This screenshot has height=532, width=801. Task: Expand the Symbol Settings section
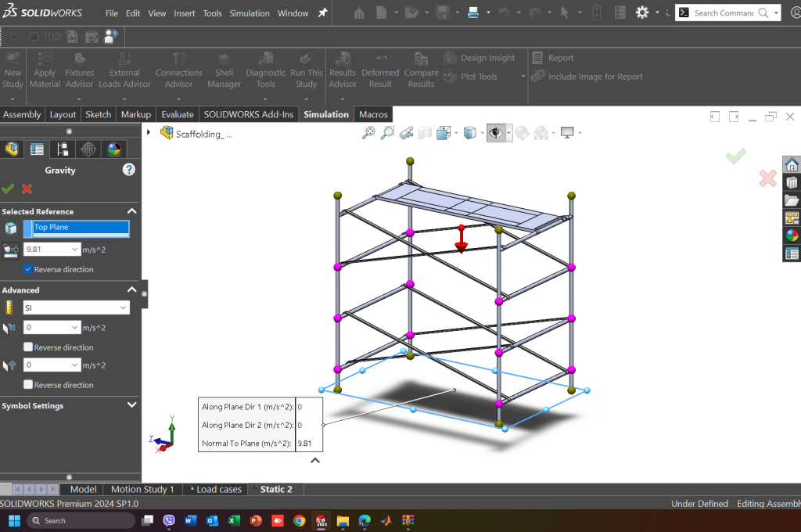131,405
